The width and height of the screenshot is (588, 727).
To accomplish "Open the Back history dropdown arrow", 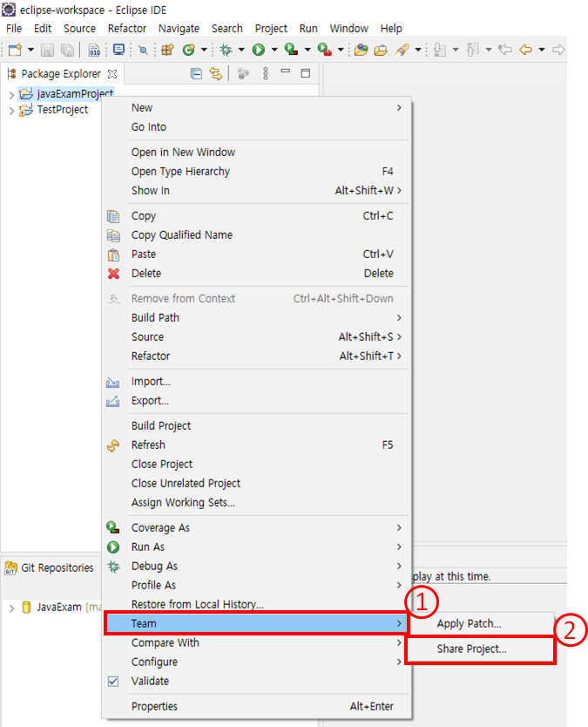I will (x=542, y=50).
